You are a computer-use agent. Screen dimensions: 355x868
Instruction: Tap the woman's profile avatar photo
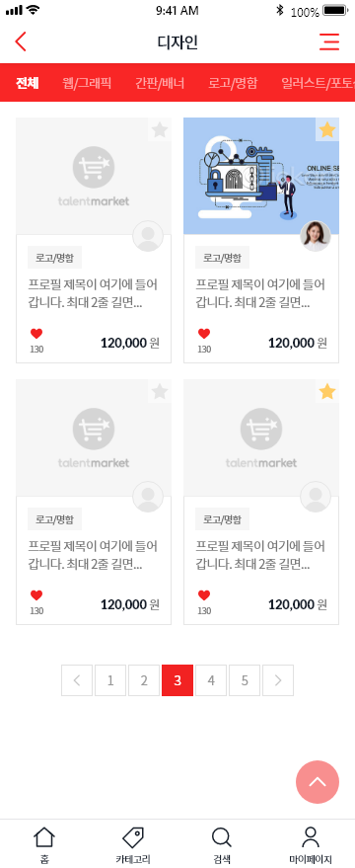316,236
